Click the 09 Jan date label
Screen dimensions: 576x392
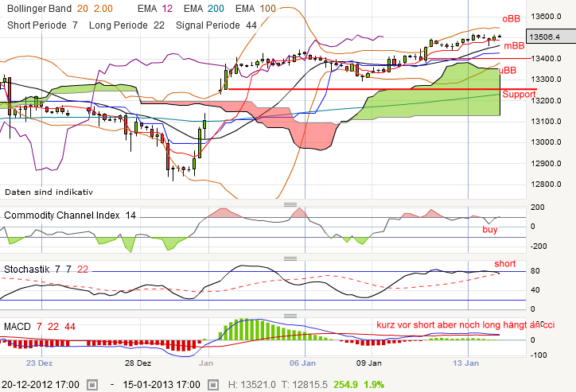click(x=369, y=363)
